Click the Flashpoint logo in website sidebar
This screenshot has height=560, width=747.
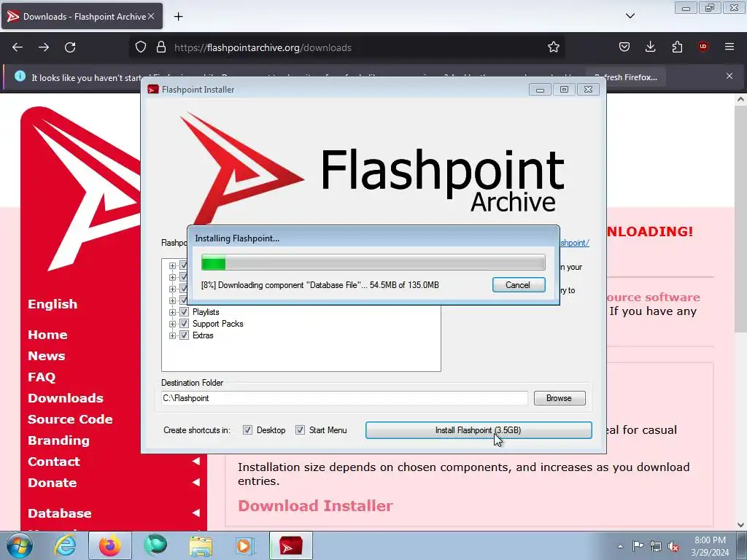click(81, 190)
